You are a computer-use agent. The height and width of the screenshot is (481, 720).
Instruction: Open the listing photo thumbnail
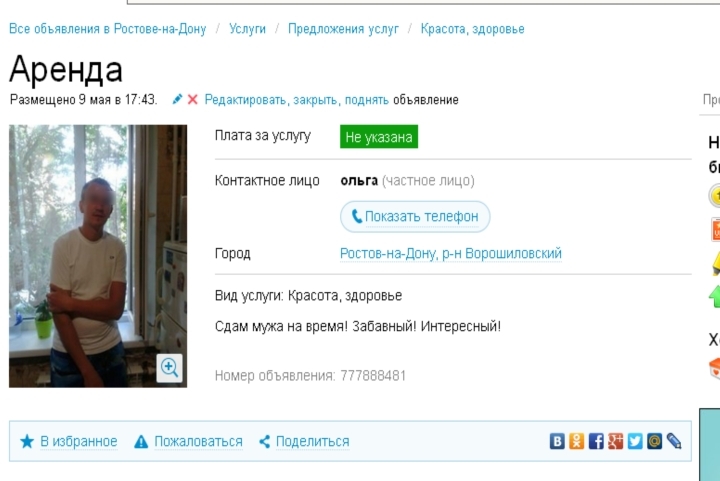(98, 255)
